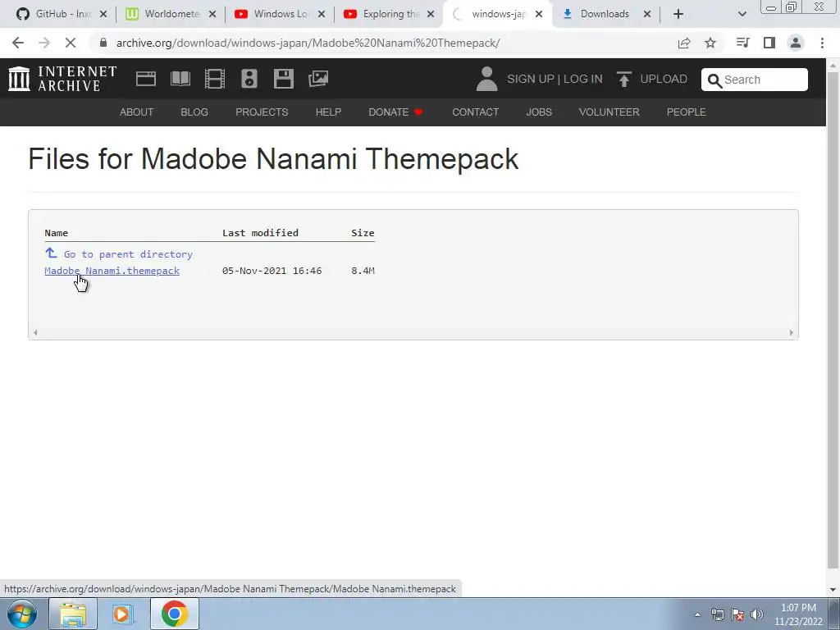840x630 pixels.
Task: Open the Video film strip icon
Action: (214, 79)
